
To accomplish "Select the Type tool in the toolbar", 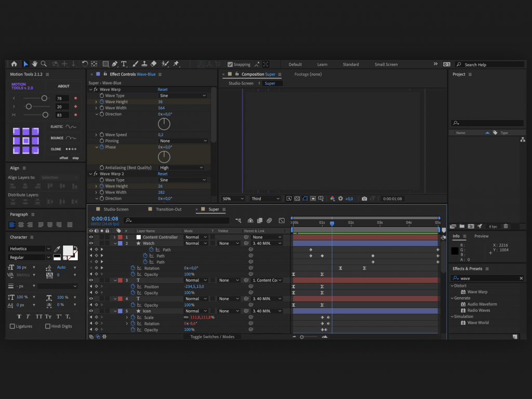I will pyautogui.click(x=124, y=63).
